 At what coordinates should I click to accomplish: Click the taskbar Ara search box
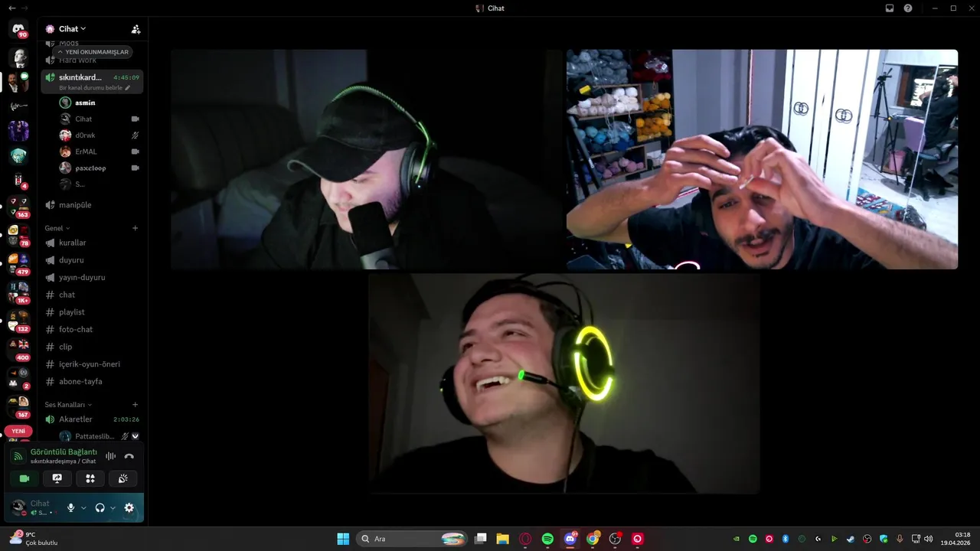tap(413, 539)
